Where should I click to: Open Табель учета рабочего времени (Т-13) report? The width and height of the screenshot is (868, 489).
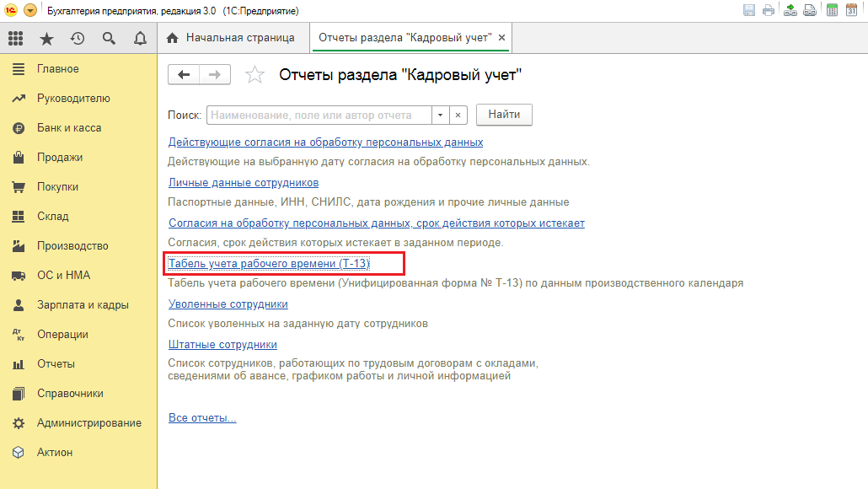point(269,264)
